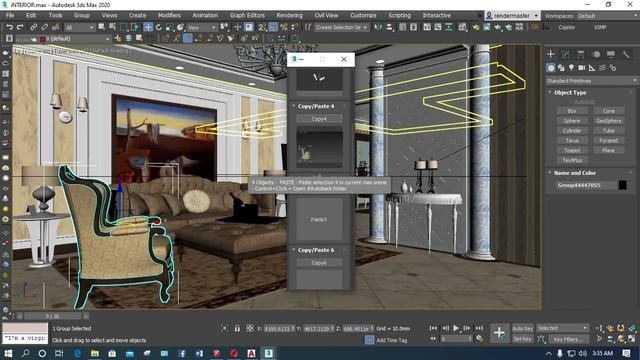
Task: Toggle the selection lock padlock icon
Action: point(237,328)
